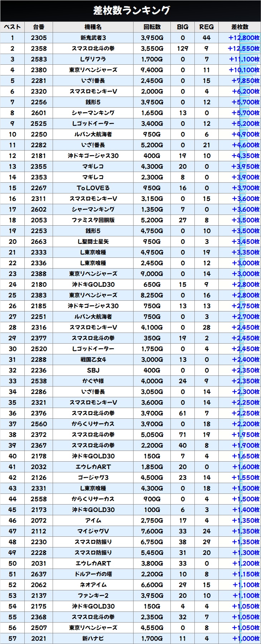Click the +12,550枚 difference value
This screenshot has width=261, height=644.
(243, 49)
